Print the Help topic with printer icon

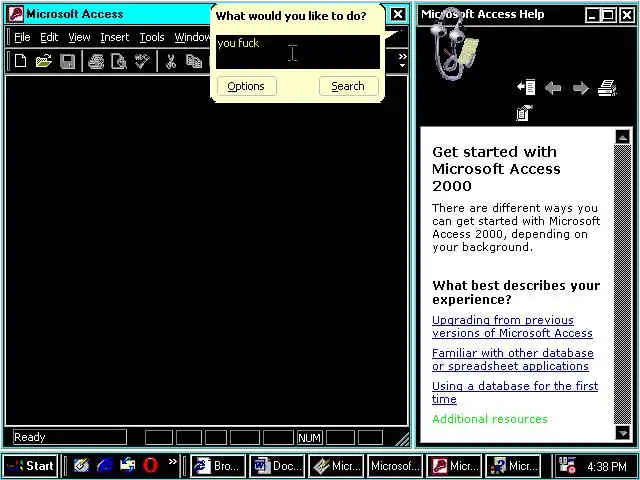(x=607, y=88)
